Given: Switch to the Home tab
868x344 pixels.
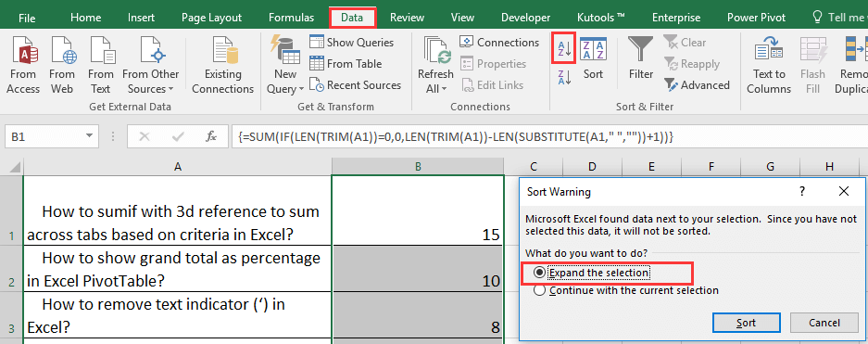Looking at the screenshot, I should pyautogui.click(x=86, y=18).
